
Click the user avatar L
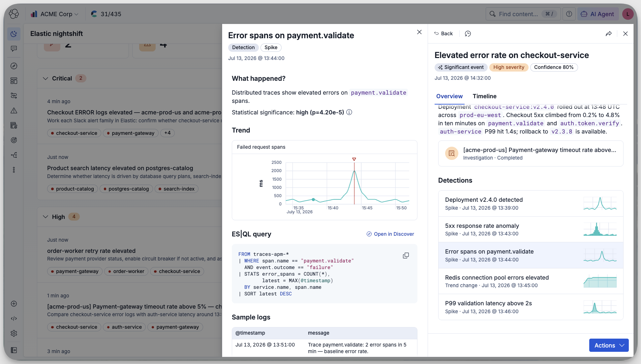click(x=627, y=14)
